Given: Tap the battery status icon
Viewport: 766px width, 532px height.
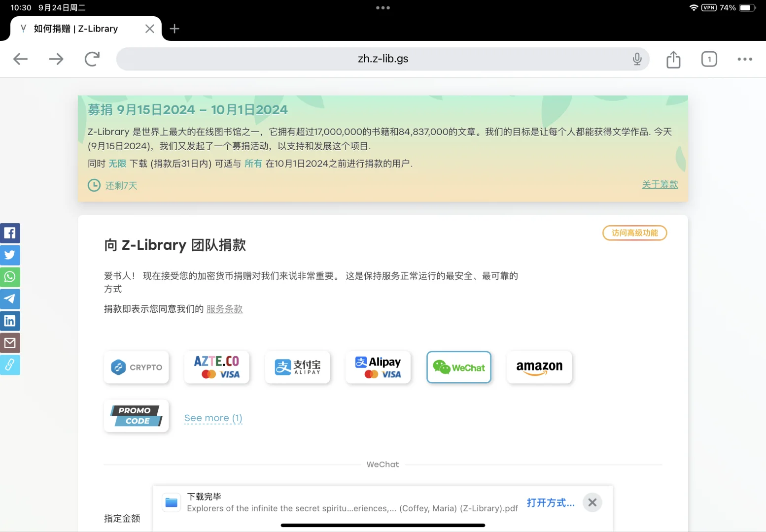Looking at the screenshot, I should click(x=747, y=7).
